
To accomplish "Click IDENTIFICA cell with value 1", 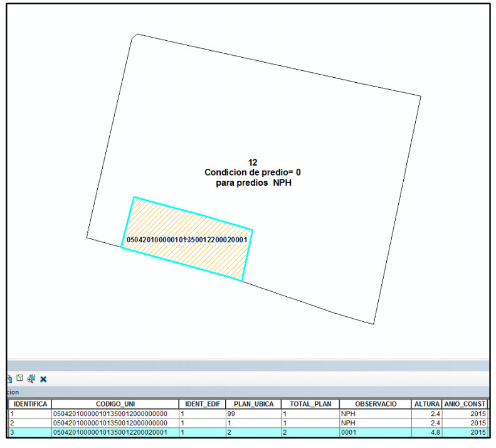I will (x=29, y=413).
